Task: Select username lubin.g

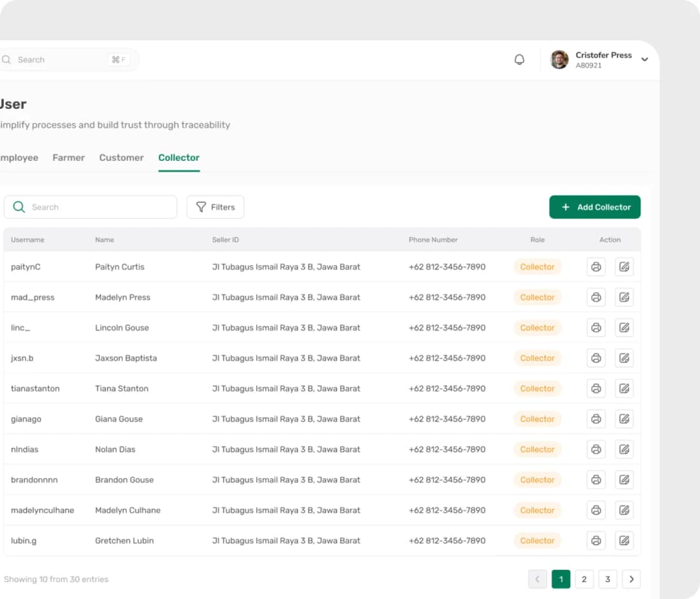Action: (x=24, y=541)
